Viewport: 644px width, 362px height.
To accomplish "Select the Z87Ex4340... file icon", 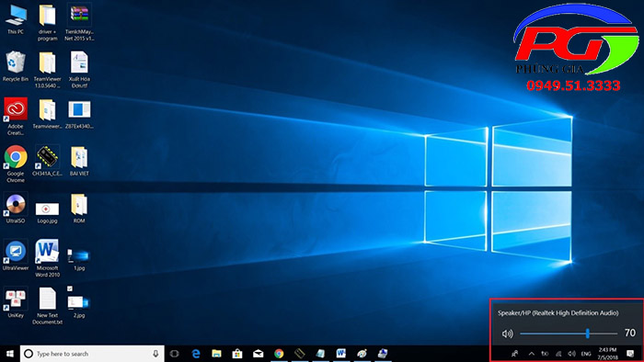I will (79, 114).
